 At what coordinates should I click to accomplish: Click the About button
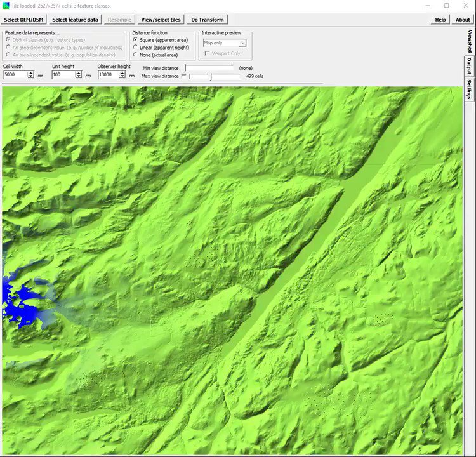[x=463, y=20]
